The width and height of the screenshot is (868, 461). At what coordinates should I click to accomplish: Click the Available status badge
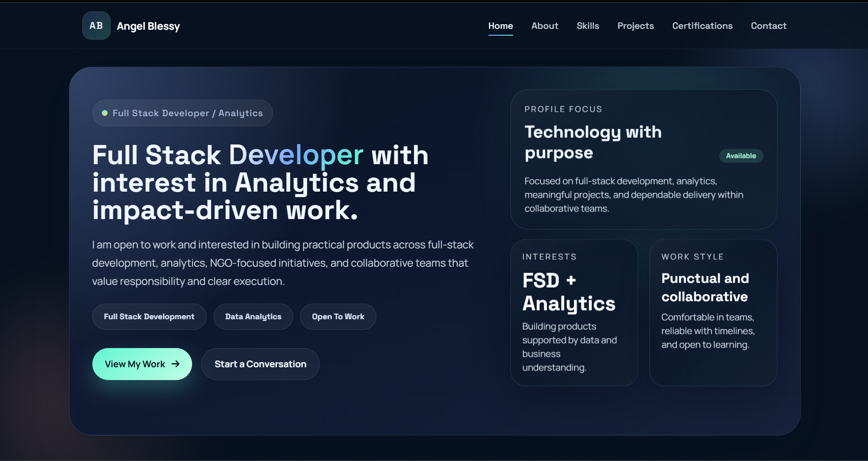[741, 155]
